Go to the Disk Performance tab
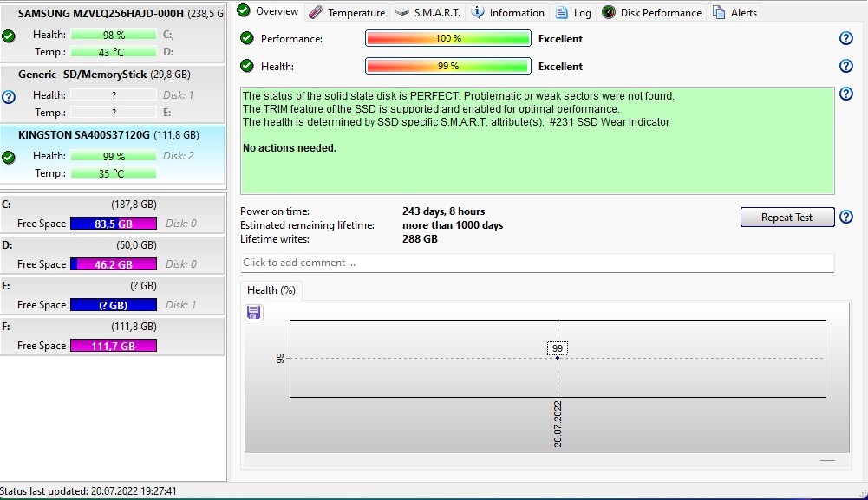The image size is (868, 500). pos(652,12)
